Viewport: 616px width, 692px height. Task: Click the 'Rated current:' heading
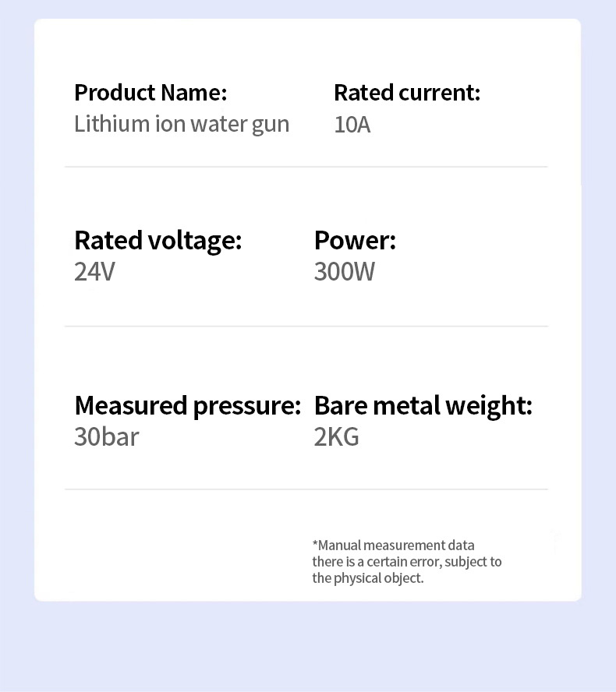click(407, 93)
